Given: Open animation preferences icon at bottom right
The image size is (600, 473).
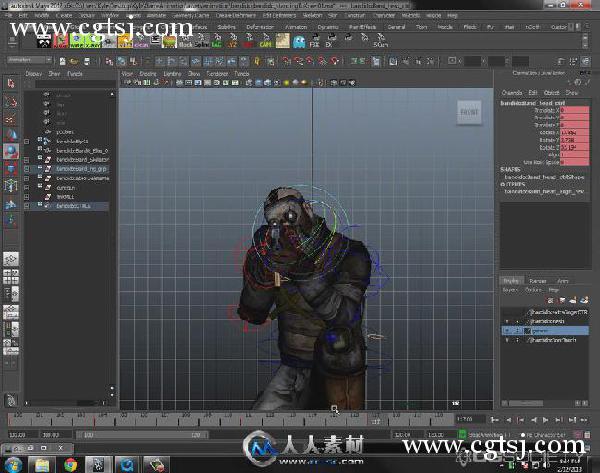Looking at the screenshot, I should click(587, 435).
